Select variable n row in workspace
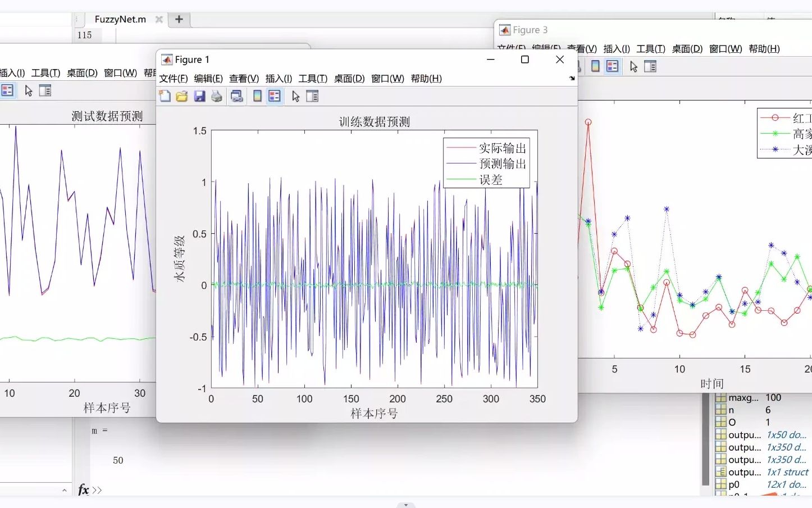 click(763, 410)
